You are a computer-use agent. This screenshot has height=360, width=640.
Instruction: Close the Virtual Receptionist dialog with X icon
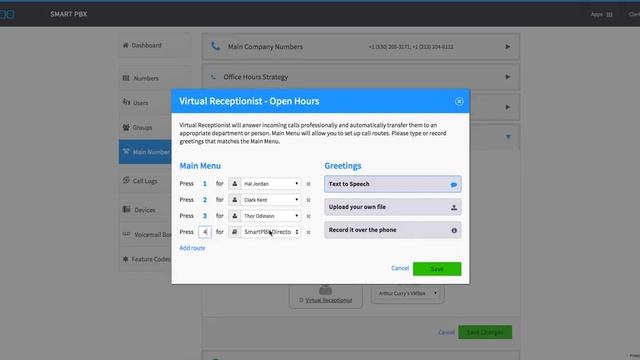coord(459,102)
